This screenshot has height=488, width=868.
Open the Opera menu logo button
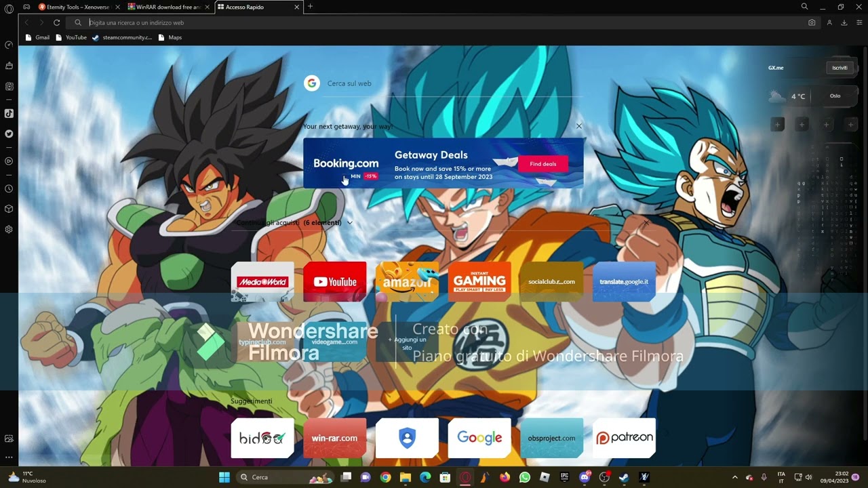pyautogui.click(x=9, y=7)
